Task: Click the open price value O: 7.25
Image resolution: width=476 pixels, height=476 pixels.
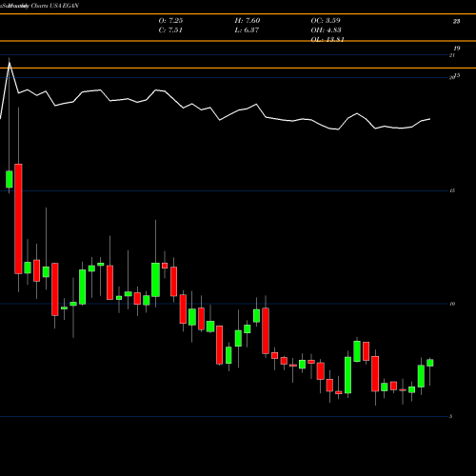Action: click(170, 21)
